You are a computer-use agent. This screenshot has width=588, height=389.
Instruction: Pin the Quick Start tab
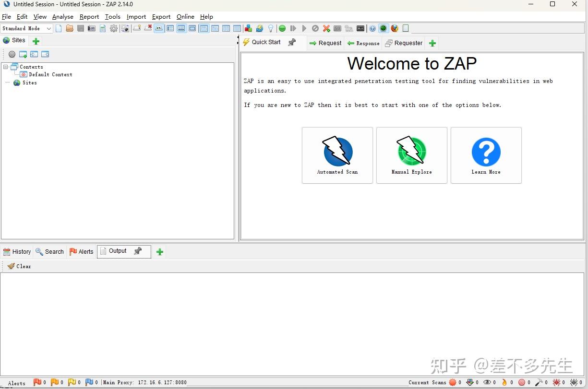click(x=292, y=42)
